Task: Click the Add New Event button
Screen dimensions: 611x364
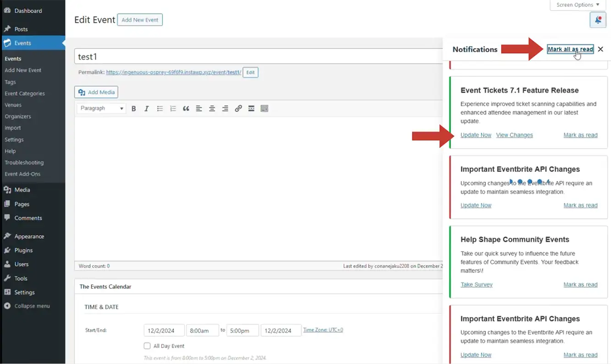Action: pyautogui.click(x=140, y=20)
